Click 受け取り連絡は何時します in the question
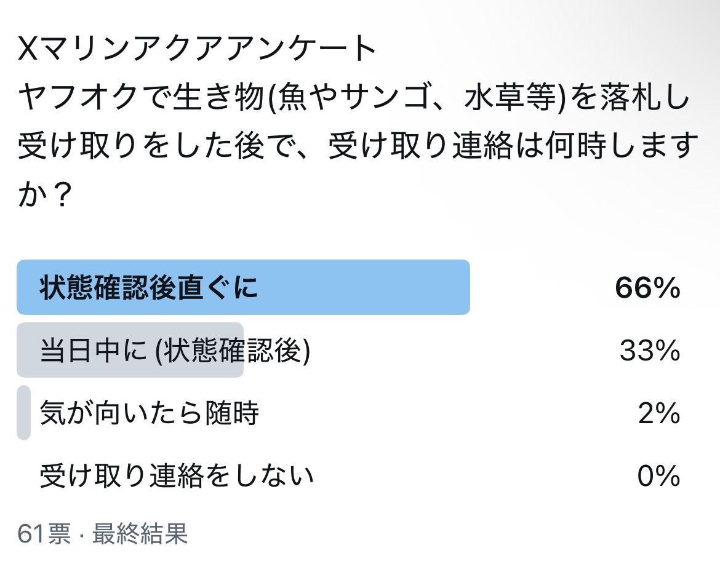This screenshot has height=588, width=720. pos(513,146)
